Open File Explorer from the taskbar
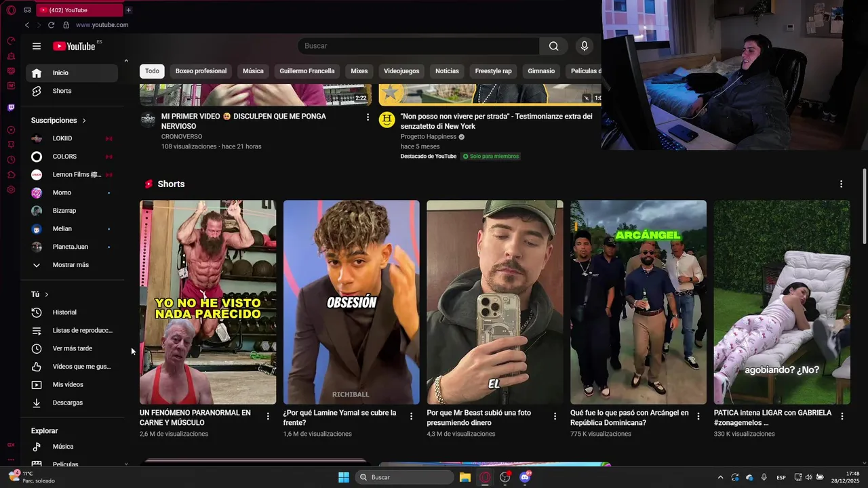868x488 pixels. [465, 477]
